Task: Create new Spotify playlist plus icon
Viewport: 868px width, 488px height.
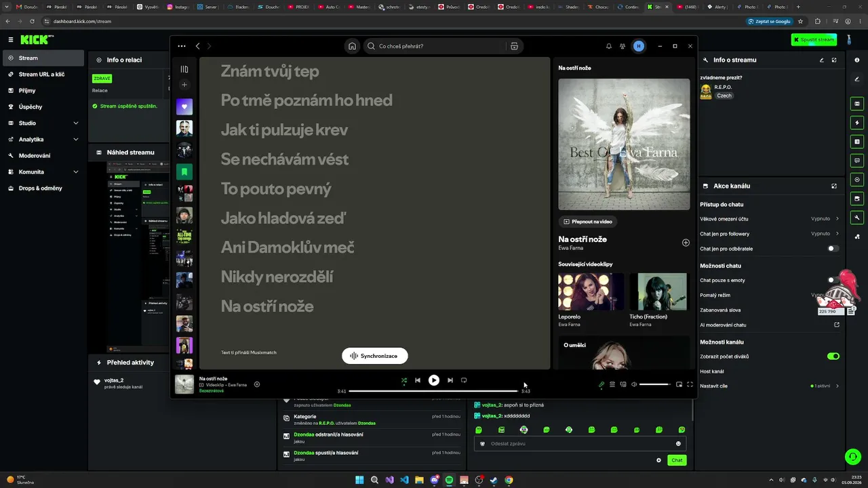Action: 184,85
